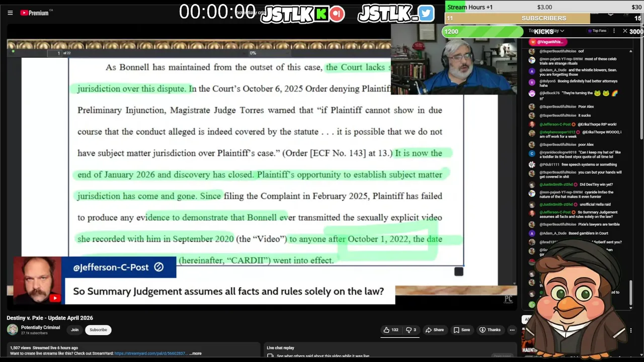This screenshot has height=362, width=644.
Task: Subscribe to Potentially Criminal channel
Action: pyautogui.click(x=98, y=330)
